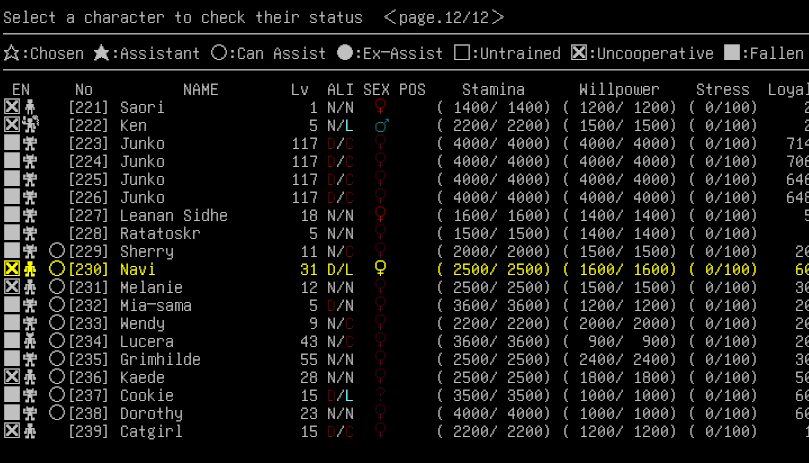Click the yellow X-box on Navi's row
The image size is (809, 463).
pos(12,269)
